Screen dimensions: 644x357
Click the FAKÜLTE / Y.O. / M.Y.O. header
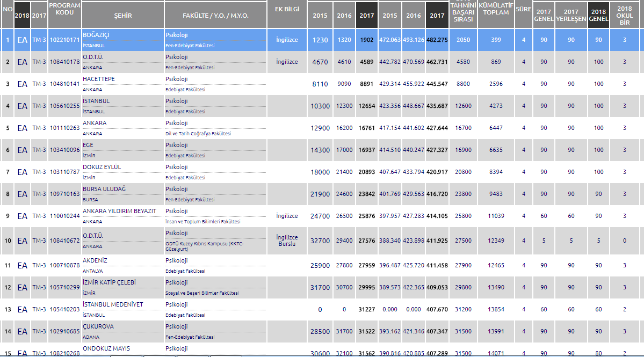215,16
